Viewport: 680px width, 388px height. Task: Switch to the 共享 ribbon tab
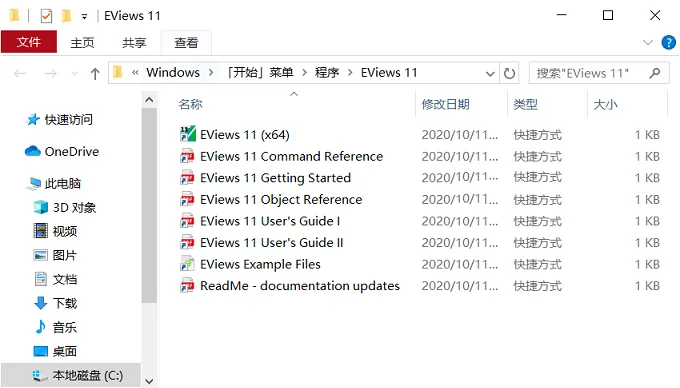point(134,42)
